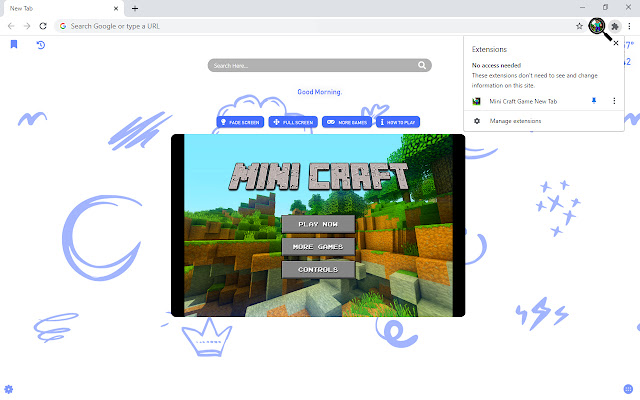The height and width of the screenshot is (400, 640).
Task: Reload the page
Action: pyautogui.click(x=43, y=26)
